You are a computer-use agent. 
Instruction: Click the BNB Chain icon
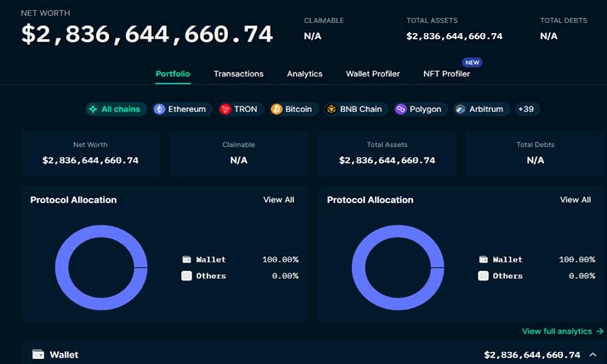click(x=331, y=109)
